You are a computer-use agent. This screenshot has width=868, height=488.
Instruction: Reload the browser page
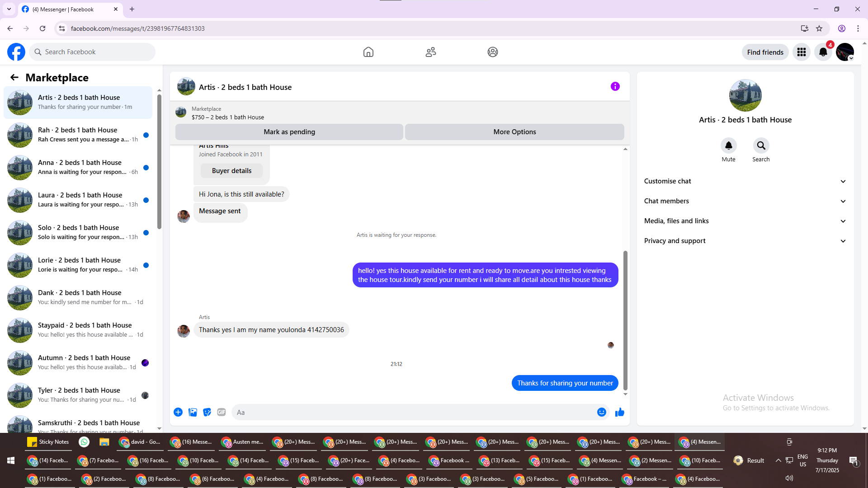[42, 28]
